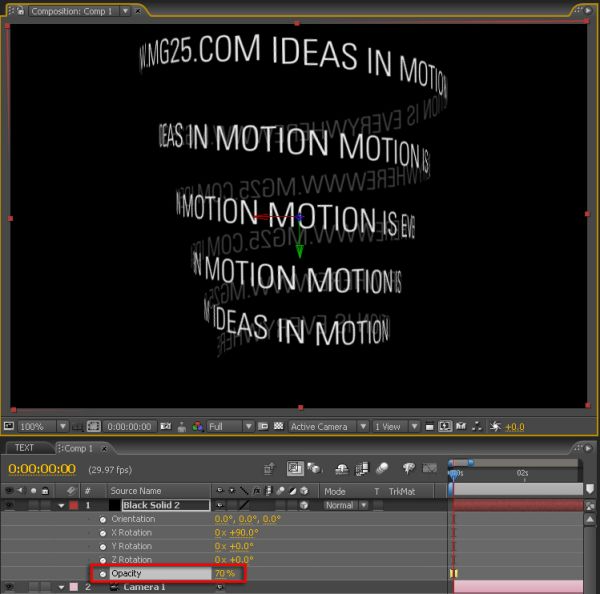Viewport: 600px width, 594px height.
Task: Select the Opacity property row label
Action: [x=126, y=573]
